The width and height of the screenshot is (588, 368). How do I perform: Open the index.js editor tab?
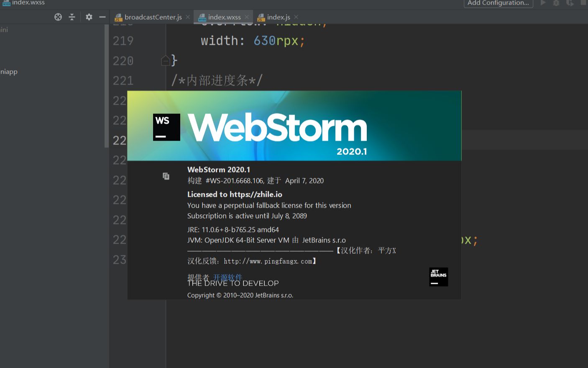pos(279,17)
